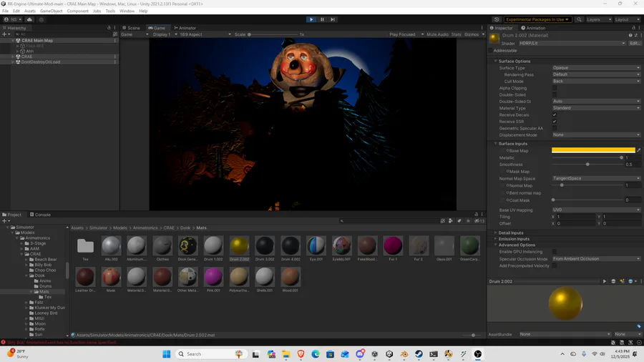This screenshot has height=362, width=644.
Task: Open the GameObject menu
Action: pyautogui.click(x=52, y=11)
